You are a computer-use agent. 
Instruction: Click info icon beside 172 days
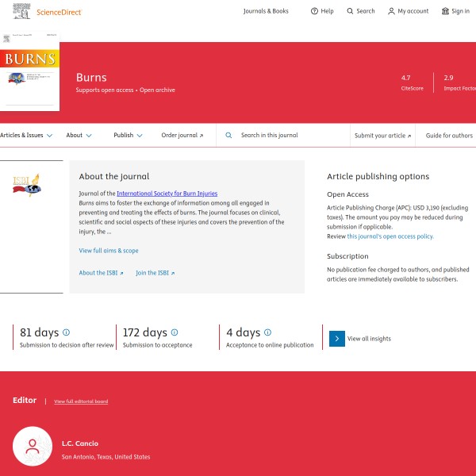(175, 332)
